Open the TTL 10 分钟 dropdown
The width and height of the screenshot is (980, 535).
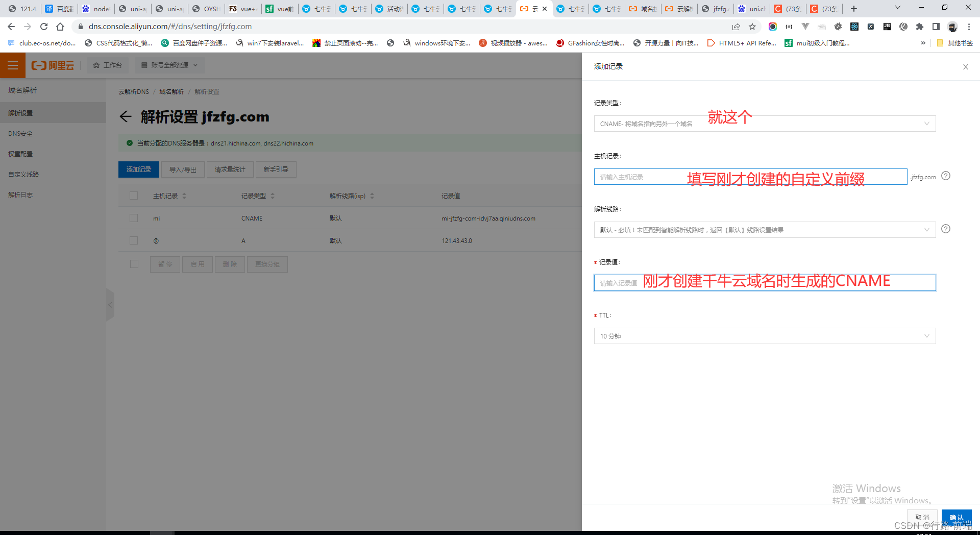coord(765,336)
